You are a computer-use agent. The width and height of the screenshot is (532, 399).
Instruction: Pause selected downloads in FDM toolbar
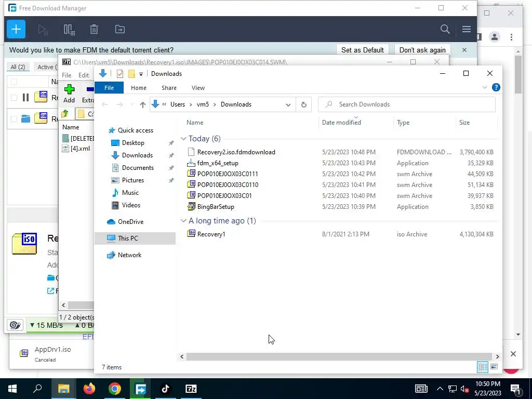(x=69, y=30)
